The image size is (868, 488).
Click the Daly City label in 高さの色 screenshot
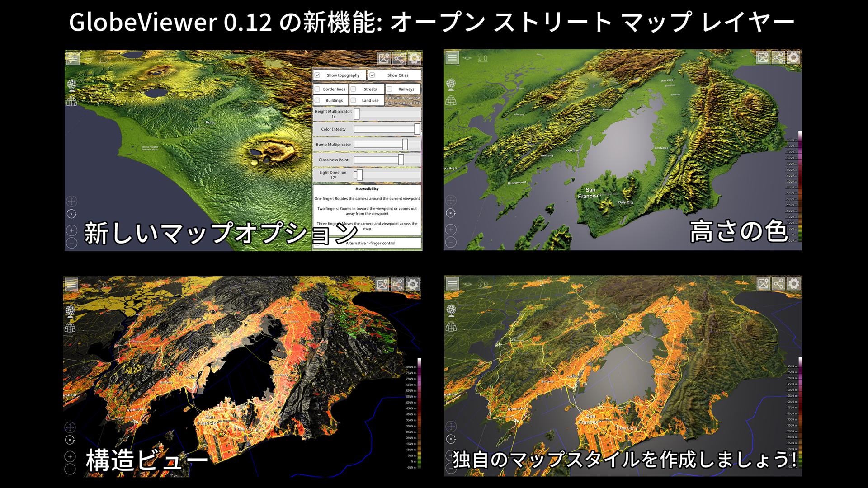pos(626,202)
